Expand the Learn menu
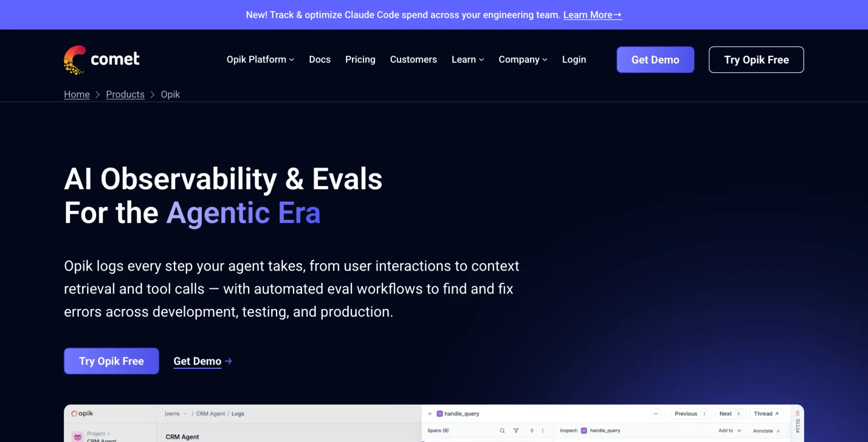 tap(468, 60)
